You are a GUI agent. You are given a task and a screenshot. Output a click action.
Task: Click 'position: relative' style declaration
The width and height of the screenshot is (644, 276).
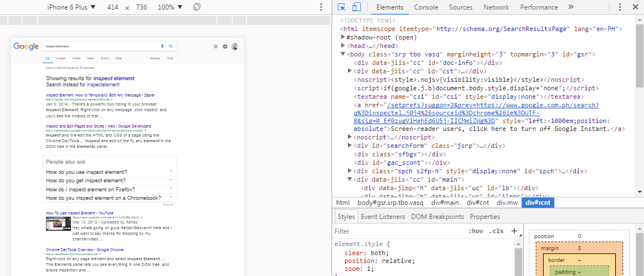click(380, 261)
